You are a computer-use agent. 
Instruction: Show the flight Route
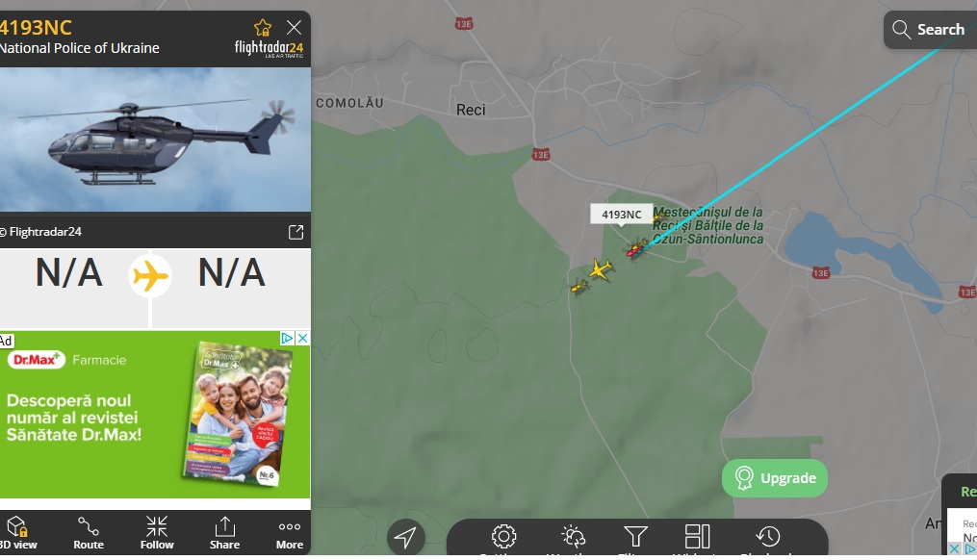[89, 533]
